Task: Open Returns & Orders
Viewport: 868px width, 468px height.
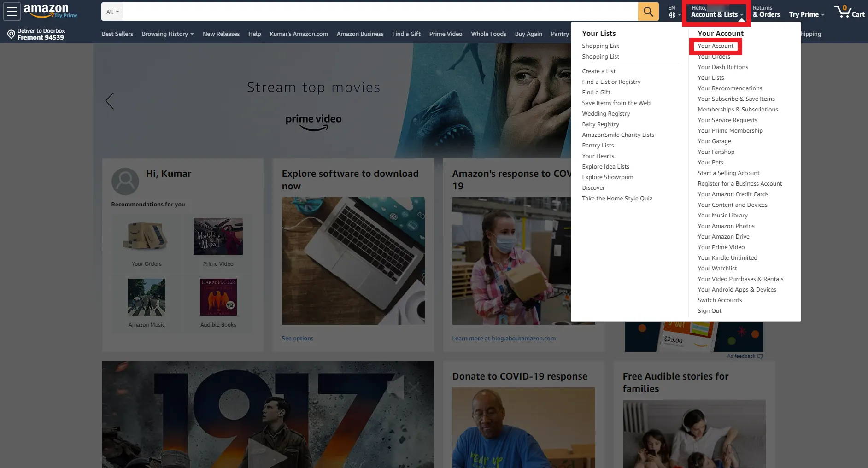Action: tap(766, 12)
